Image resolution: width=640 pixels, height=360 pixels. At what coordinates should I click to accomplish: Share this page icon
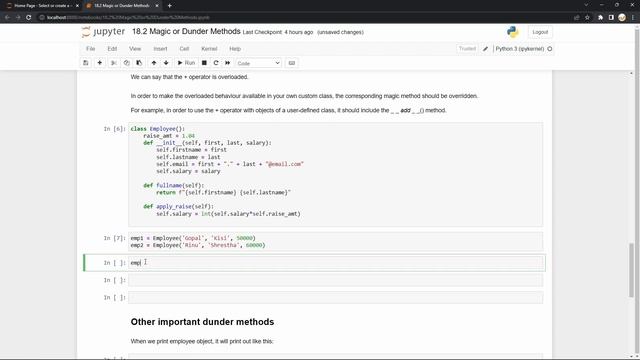click(x=576, y=18)
